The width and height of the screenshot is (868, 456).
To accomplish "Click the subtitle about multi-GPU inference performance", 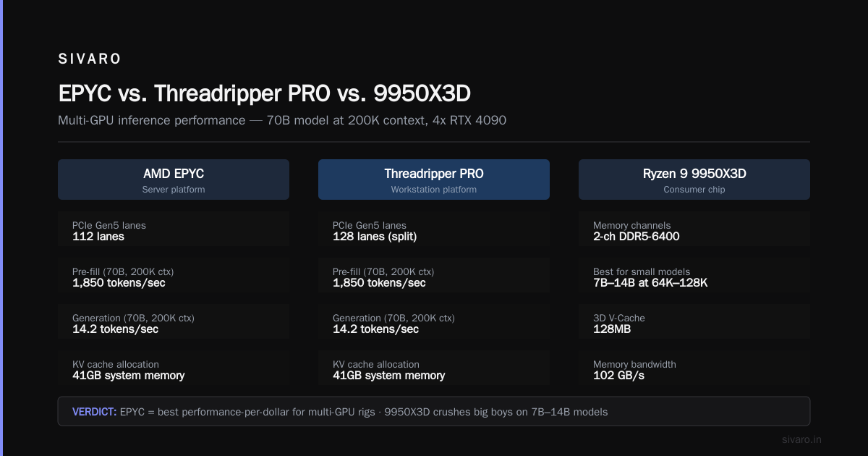I will [x=282, y=120].
